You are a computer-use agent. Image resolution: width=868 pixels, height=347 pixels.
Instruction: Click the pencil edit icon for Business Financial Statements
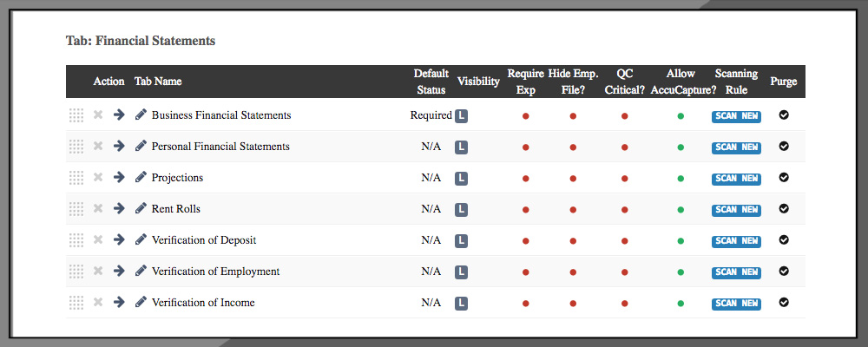(x=141, y=115)
